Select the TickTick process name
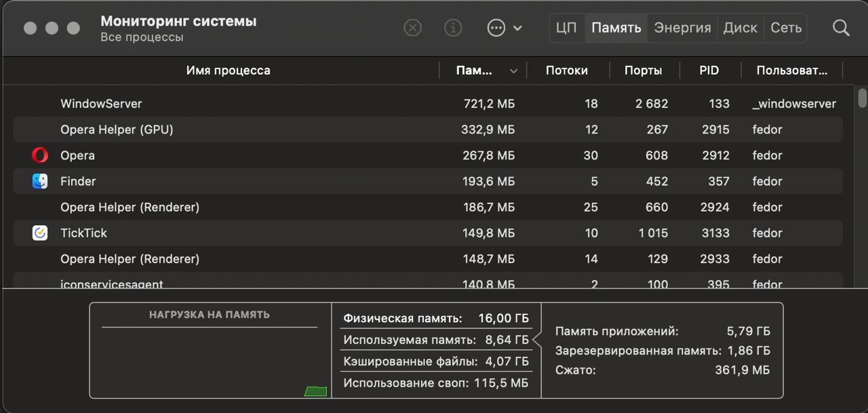Screen dimensions: 868x413 pos(83,233)
